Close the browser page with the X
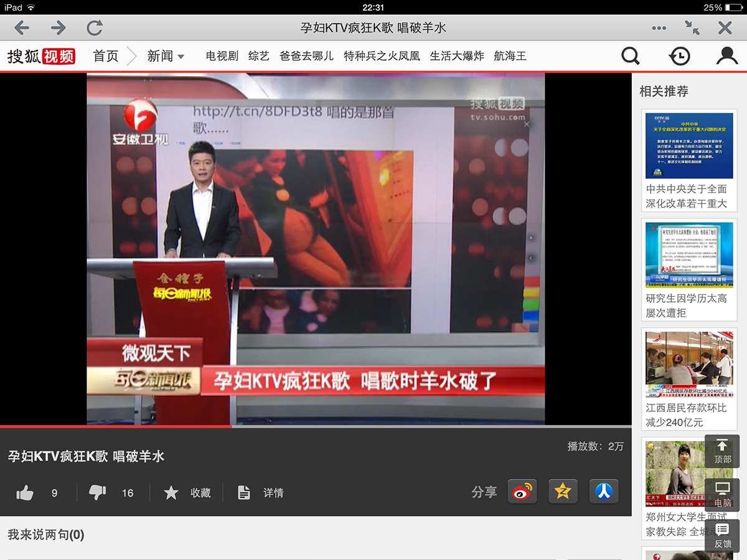Screen dimensions: 747x560 725,28
